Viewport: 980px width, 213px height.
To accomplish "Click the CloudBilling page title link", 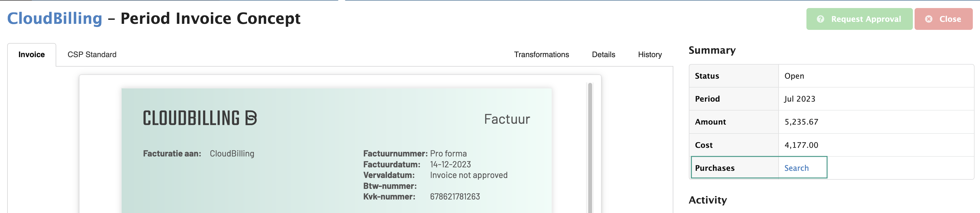I will coord(55,18).
